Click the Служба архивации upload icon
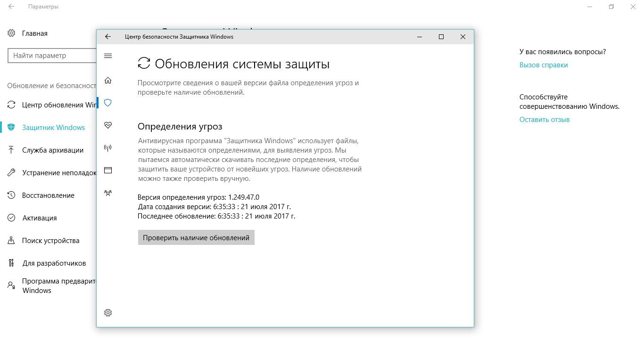The image size is (644, 341). [11, 150]
